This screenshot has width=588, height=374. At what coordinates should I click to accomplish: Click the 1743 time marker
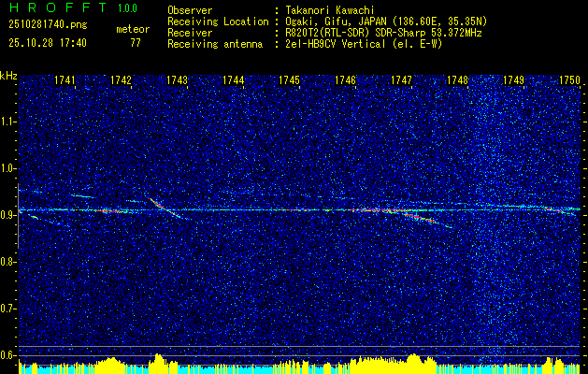[177, 79]
